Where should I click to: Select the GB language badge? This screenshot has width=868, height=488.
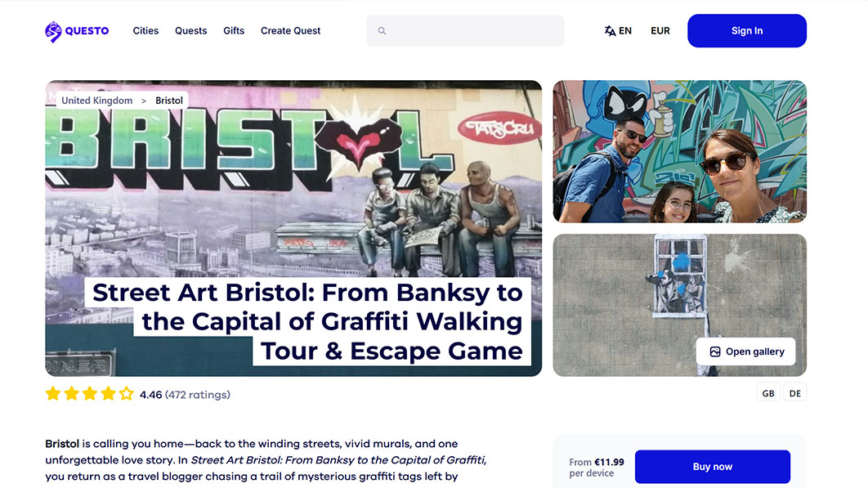click(x=768, y=393)
